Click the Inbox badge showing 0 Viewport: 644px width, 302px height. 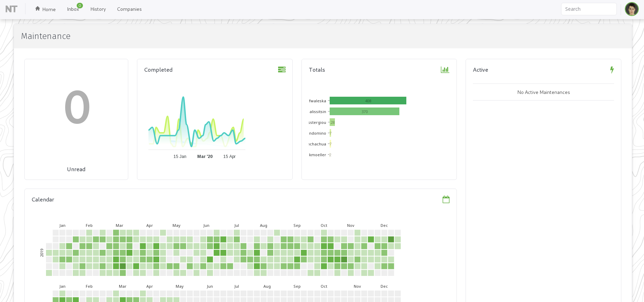(80, 6)
